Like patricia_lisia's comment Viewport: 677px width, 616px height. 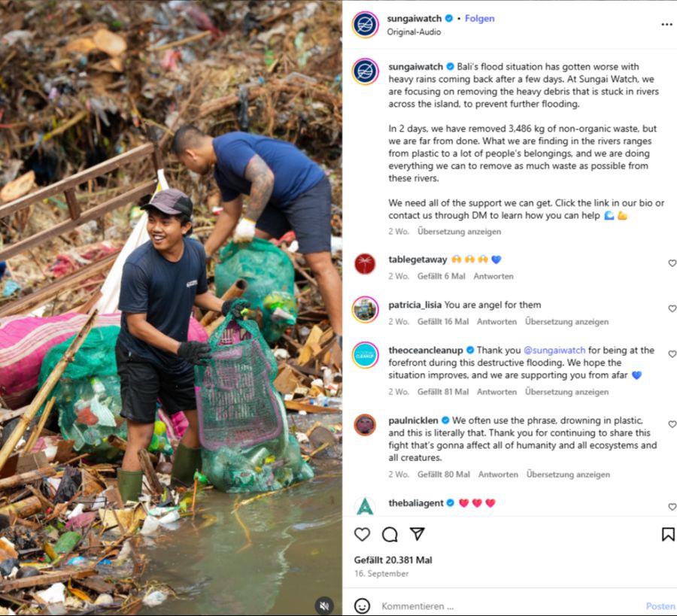point(672,308)
